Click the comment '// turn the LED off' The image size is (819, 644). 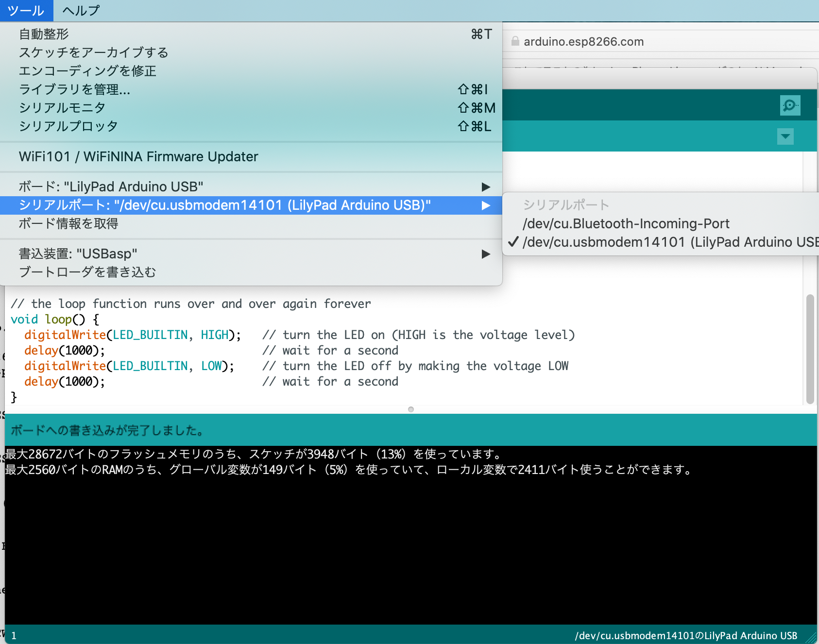415,366
